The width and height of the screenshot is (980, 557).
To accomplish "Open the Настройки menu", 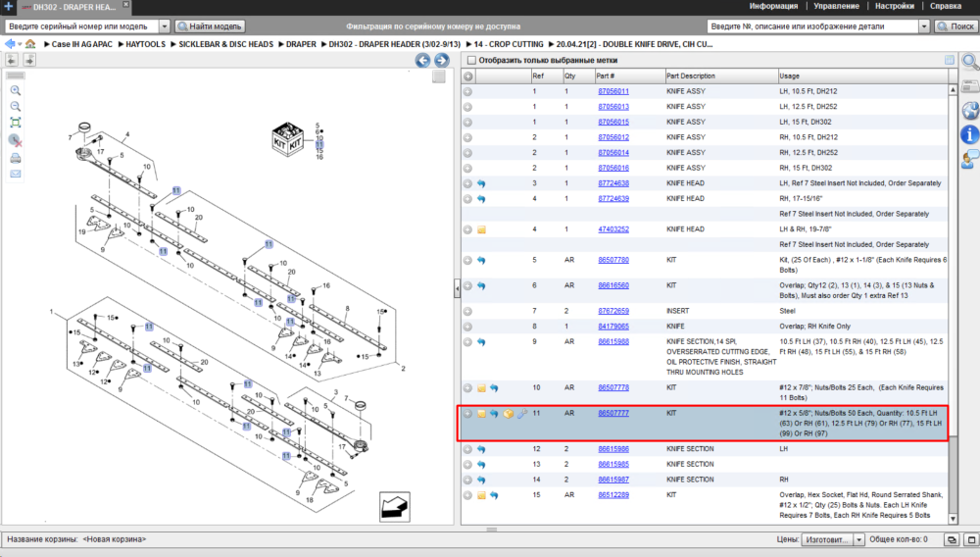I will [x=895, y=6].
